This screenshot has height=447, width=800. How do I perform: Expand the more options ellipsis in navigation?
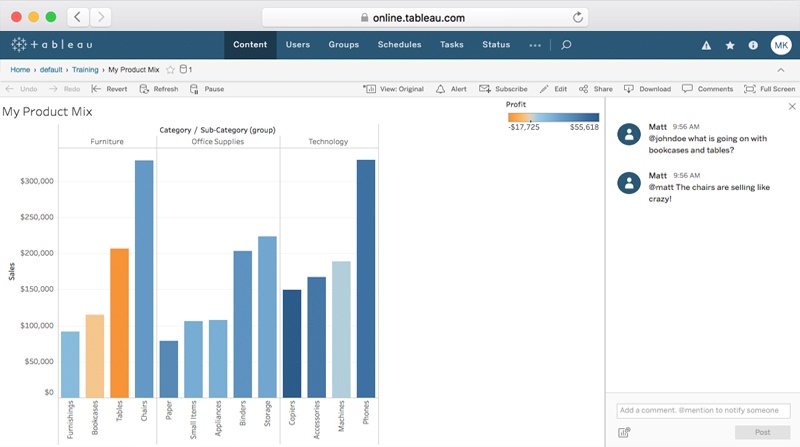[x=535, y=45]
